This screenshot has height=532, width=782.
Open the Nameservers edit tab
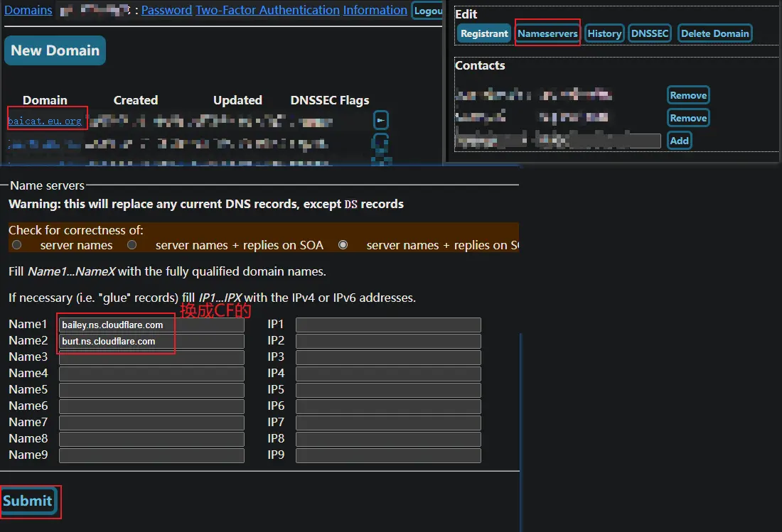point(547,33)
